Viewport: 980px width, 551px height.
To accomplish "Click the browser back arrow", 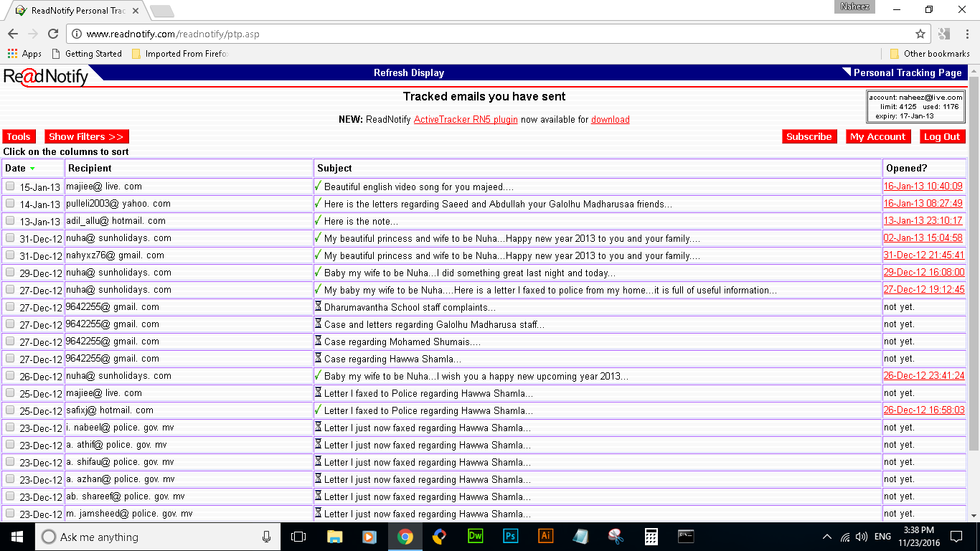I will pos(12,33).
